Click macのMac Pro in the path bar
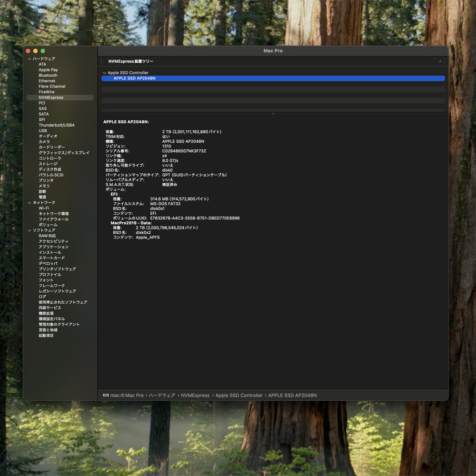The height and width of the screenshot is (476, 476). pyautogui.click(x=127, y=395)
